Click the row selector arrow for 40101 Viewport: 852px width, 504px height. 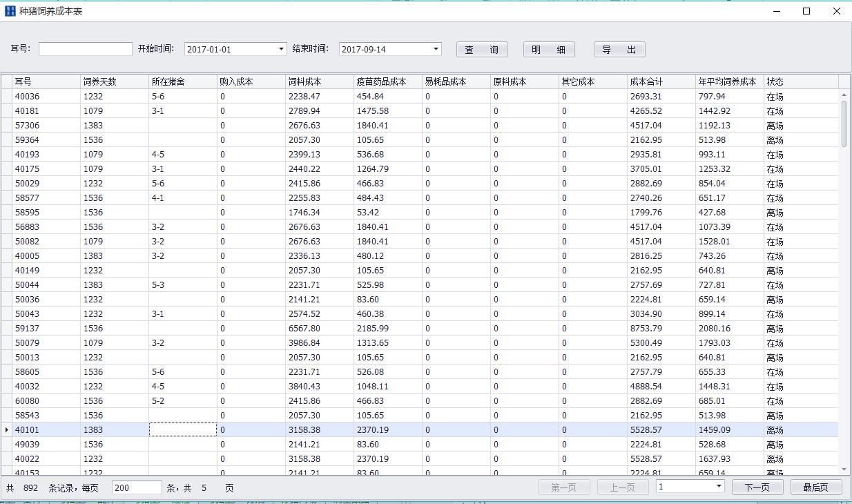click(7, 430)
